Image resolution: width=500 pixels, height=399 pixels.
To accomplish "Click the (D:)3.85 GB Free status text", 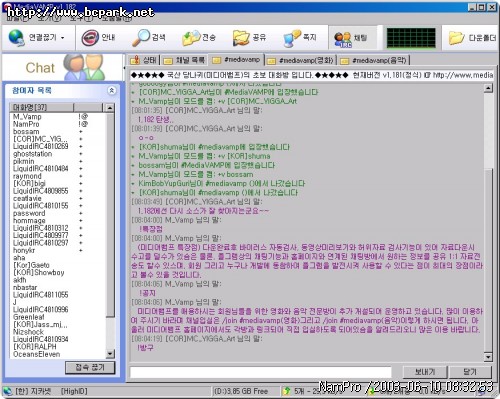I will click(x=241, y=391).
